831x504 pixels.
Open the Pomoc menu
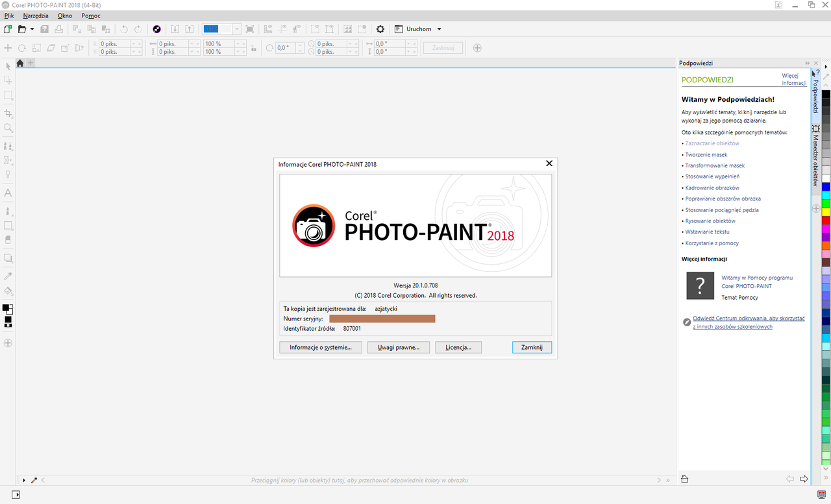[91, 15]
